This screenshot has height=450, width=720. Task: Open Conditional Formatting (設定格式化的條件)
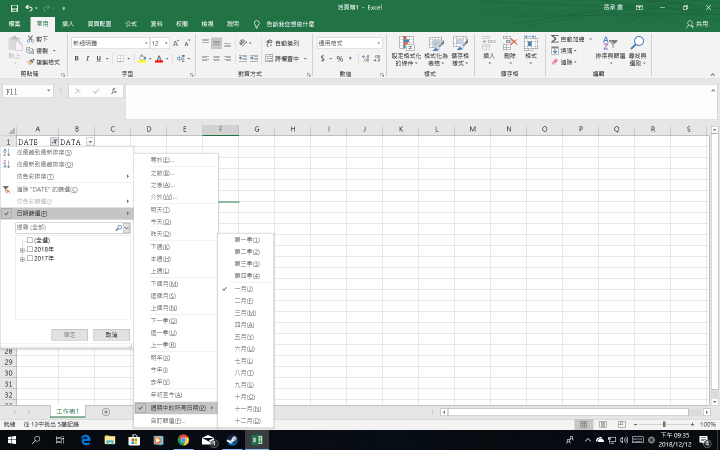[406, 51]
